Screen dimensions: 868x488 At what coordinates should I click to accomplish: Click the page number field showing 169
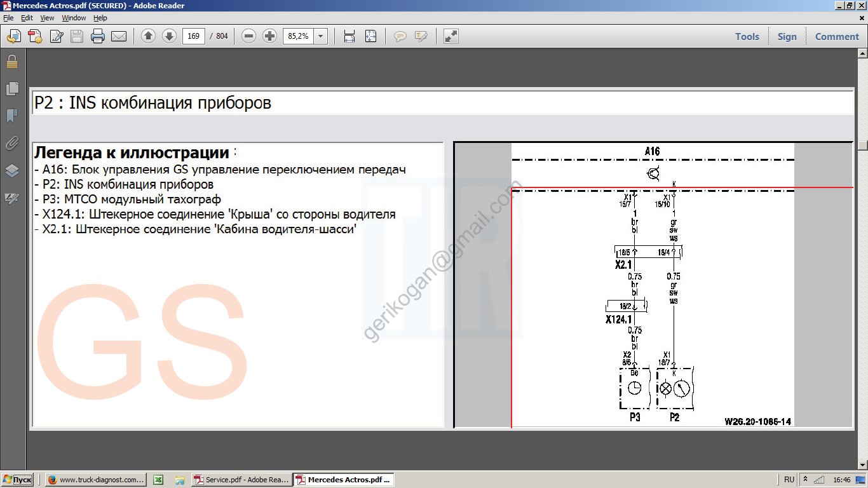[x=194, y=36]
